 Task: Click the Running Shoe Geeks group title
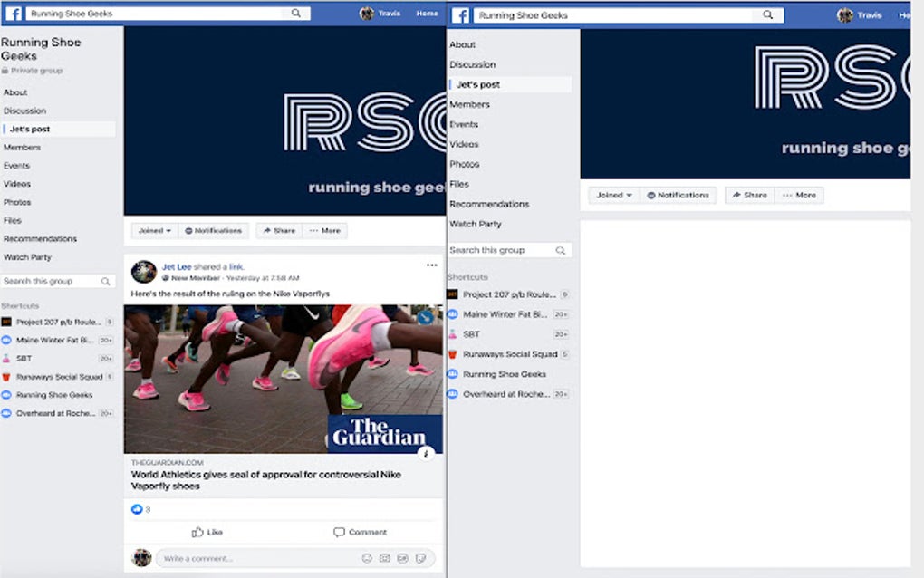[41, 49]
